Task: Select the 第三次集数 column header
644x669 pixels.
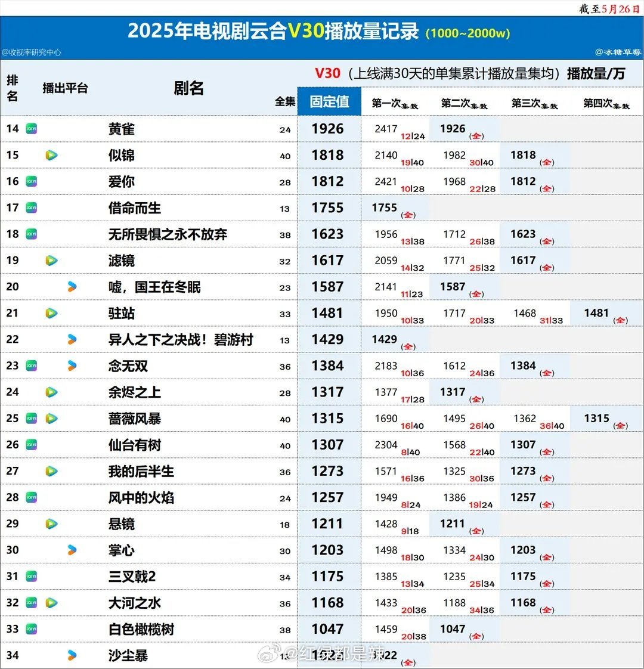Action: tap(534, 104)
